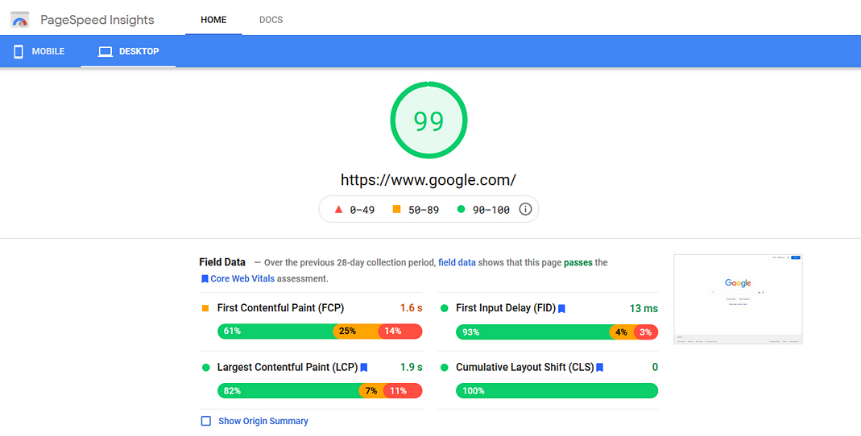Click the 82% green LCP bar segment

(288, 391)
